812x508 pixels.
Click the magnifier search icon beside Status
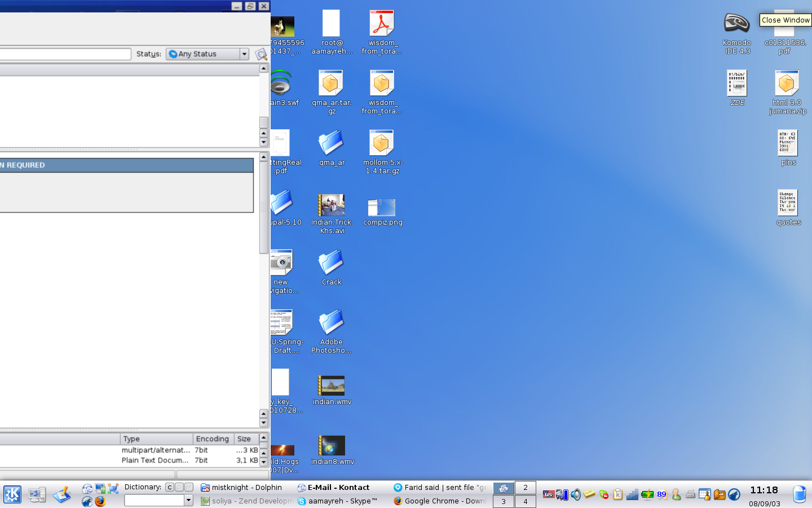[261, 54]
